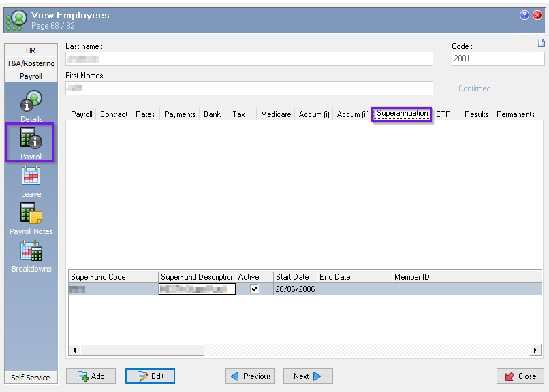549x392 pixels.
Task: Open the Payroll Notes icon
Action: pos(31,214)
